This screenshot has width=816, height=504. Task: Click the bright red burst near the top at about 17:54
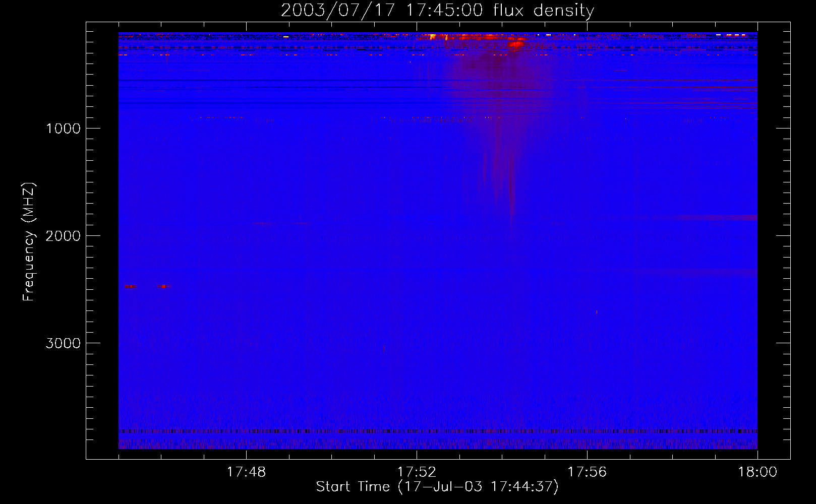pyautogui.click(x=516, y=43)
